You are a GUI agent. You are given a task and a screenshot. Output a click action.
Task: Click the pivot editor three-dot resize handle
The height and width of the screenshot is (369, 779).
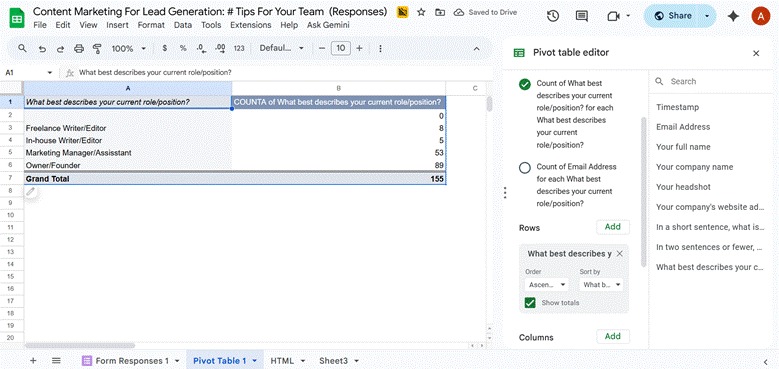505,193
